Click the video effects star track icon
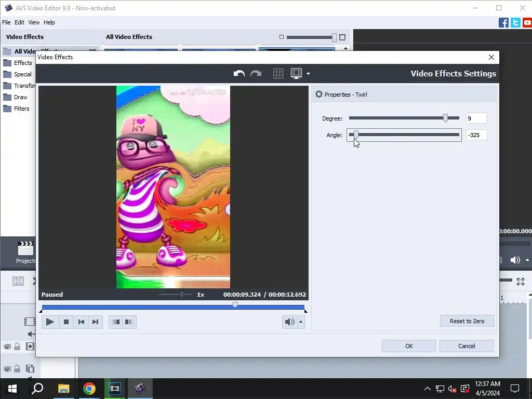 point(30,347)
